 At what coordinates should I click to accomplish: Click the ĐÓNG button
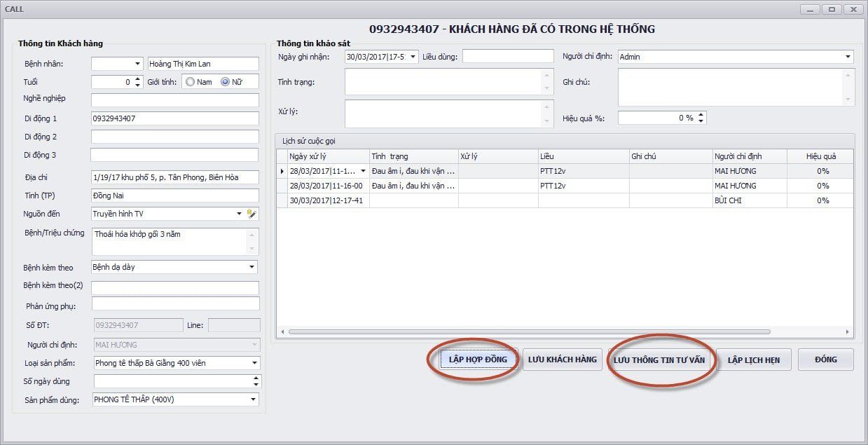(x=826, y=360)
